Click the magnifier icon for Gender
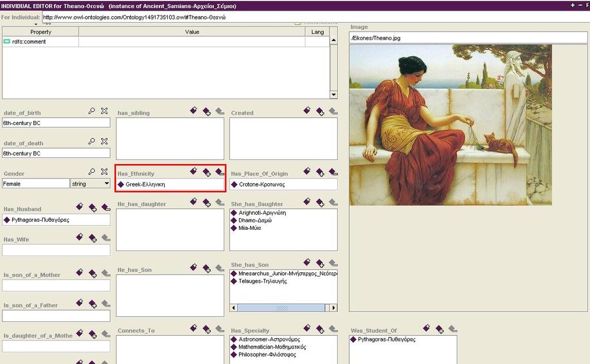The width and height of the screenshot is (590, 364). pos(92,172)
